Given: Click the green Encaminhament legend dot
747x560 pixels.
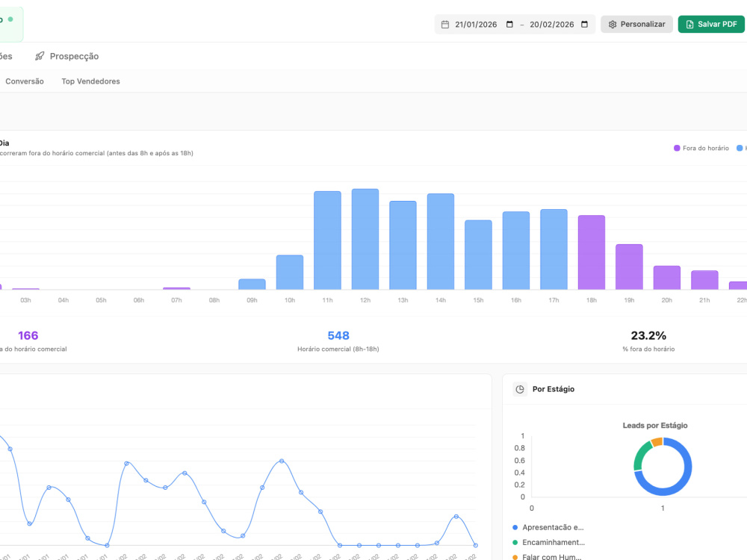Looking at the screenshot, I should [x=515, y=542].
